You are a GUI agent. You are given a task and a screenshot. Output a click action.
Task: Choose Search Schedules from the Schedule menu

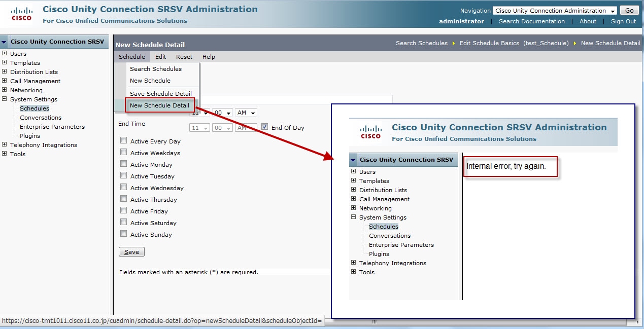[x=156, y=69]
